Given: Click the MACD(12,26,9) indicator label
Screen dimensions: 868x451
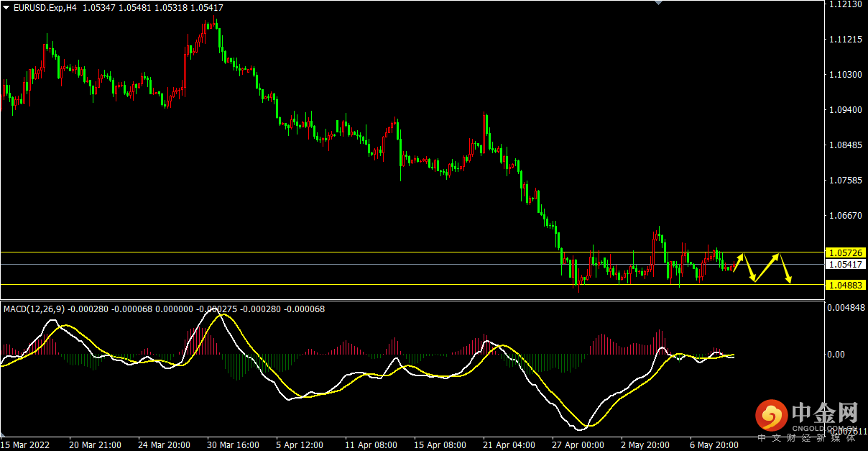Looking at the screenshot, I should 34,309.
